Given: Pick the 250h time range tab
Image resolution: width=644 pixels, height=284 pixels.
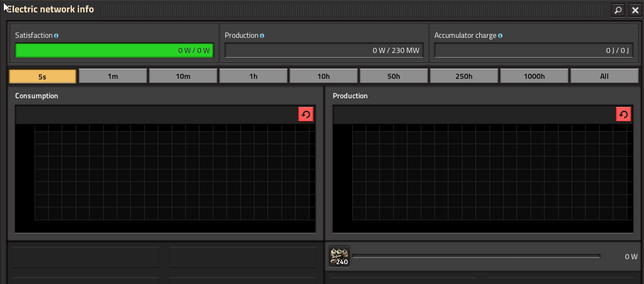Looking at the screenshot, I should click(x=464, y=76).
